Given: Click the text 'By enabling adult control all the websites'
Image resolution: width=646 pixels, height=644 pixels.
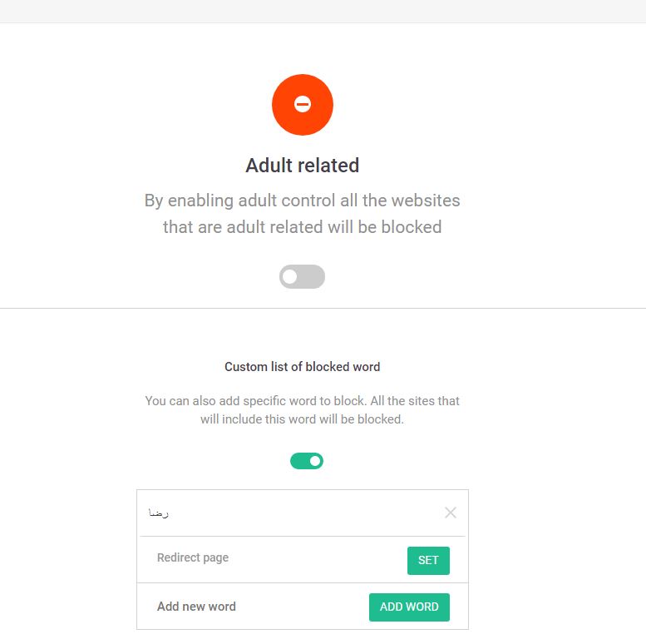Looking at the screenshot, I should [x=302, y=201].
